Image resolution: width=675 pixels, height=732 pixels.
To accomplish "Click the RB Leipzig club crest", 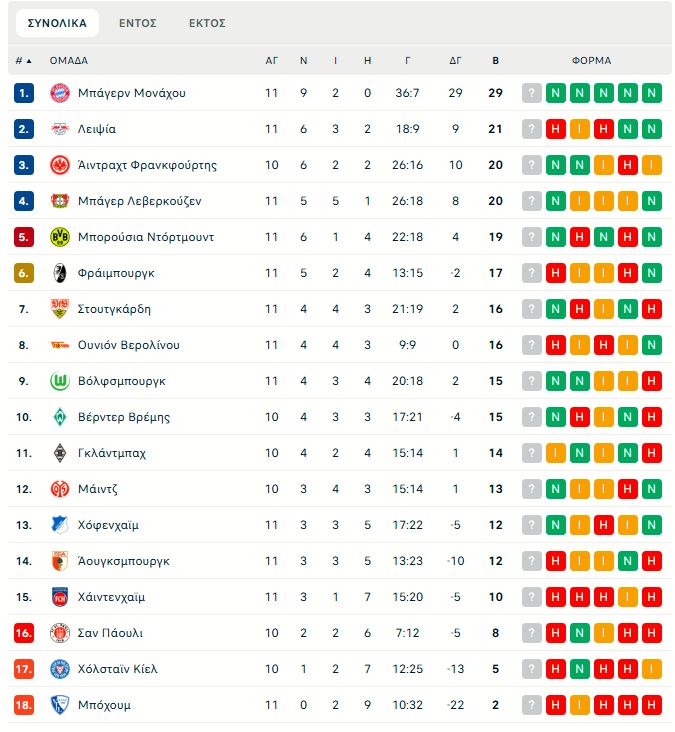I will [x=60, y=129].
